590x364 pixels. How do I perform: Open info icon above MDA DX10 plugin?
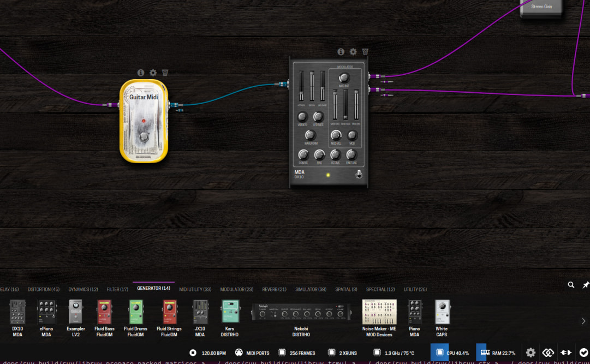click(341, 51)
